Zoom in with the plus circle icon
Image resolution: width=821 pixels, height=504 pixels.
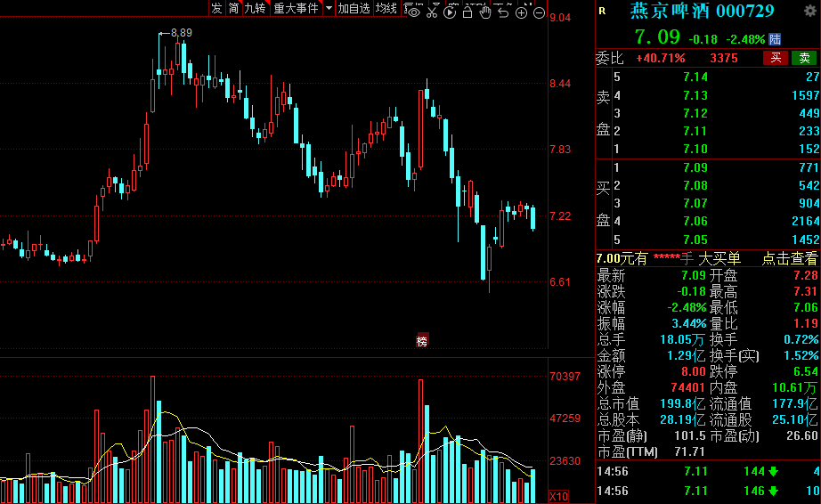point(521,12)
